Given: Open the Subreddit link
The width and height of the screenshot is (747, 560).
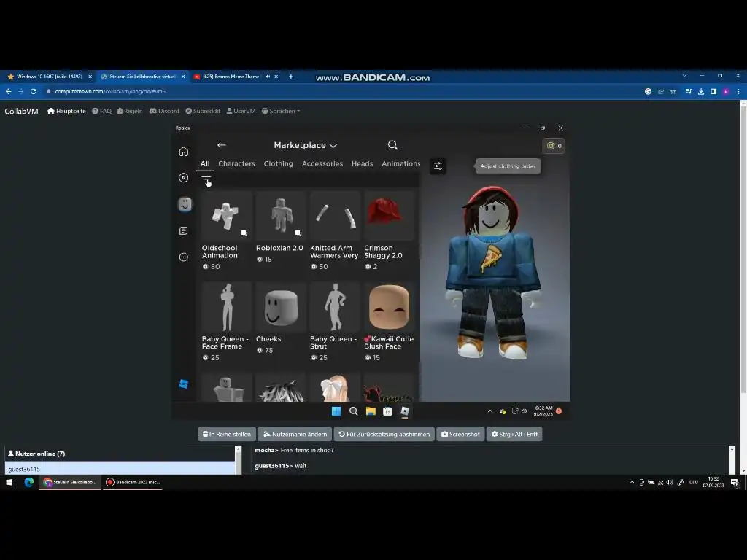Looking at the screenshot, I should 203,111.
